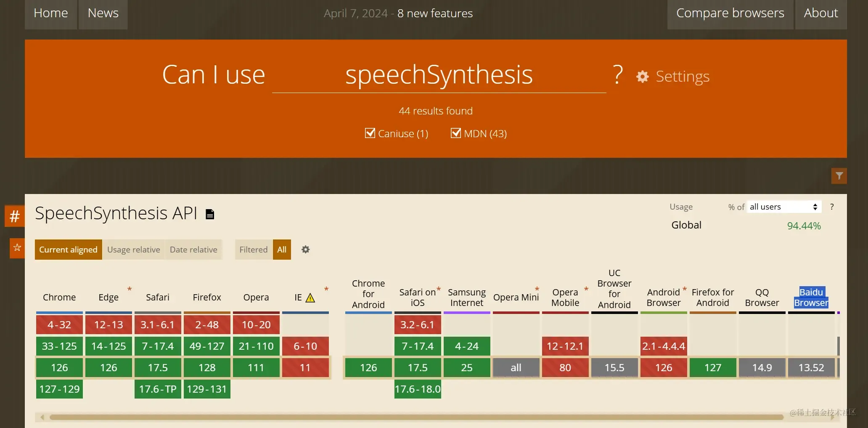Select Opera Mobile current cell 80

(565, 367)
